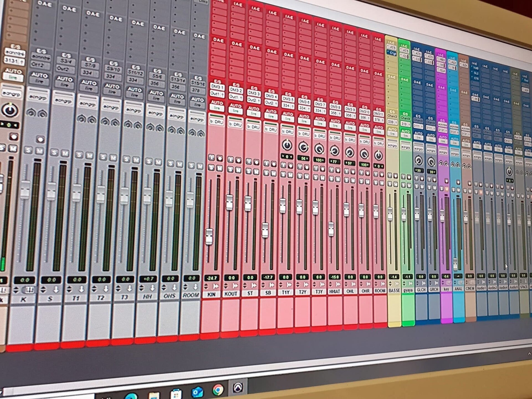Record-arm the ST track
Image resolution: width=532 pixels, height=399 pixels.
pos(256,163)
